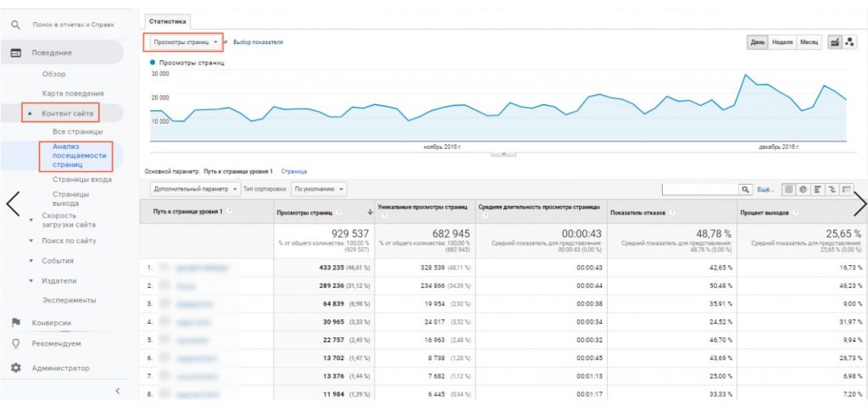The width and height of the screenshot is (868, 405).
Task: Select the data table grid view icon
Action: click(788, 189)
